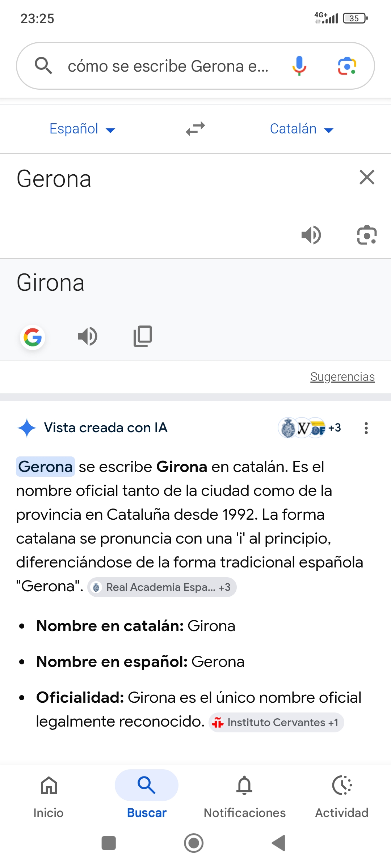Swap translation languages with arrows icon

pyautogui.click(x=195, y=128)
